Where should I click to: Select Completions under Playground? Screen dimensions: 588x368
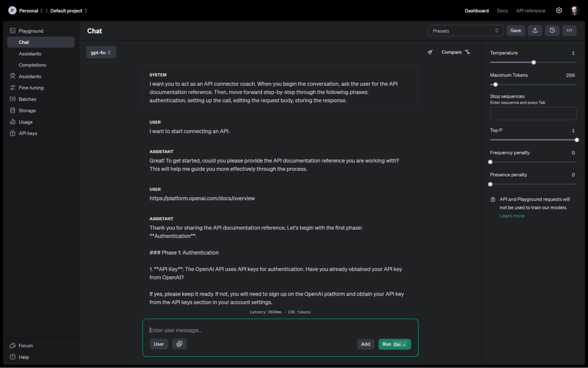coord(32,65)
